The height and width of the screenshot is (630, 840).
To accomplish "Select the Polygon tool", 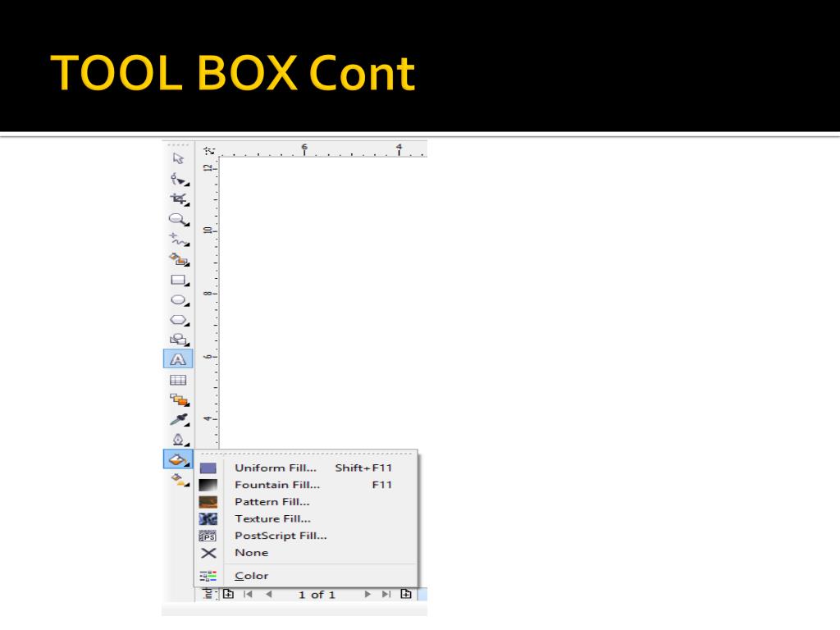I will (179, 321).
